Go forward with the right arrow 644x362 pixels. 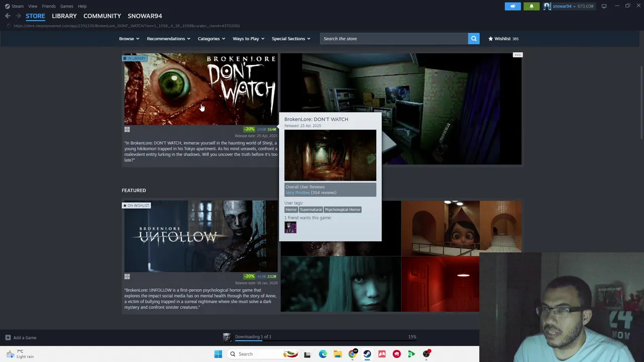pos(18,16)
